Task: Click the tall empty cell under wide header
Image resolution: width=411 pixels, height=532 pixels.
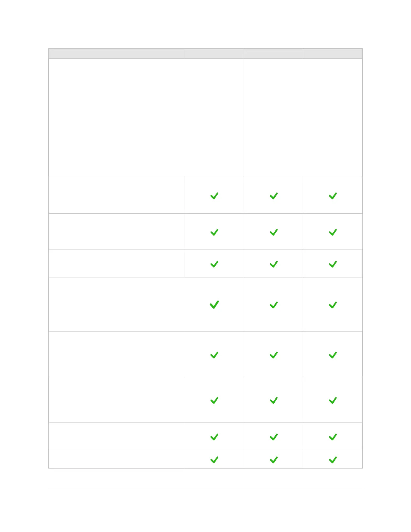Action: click(117, 118)
